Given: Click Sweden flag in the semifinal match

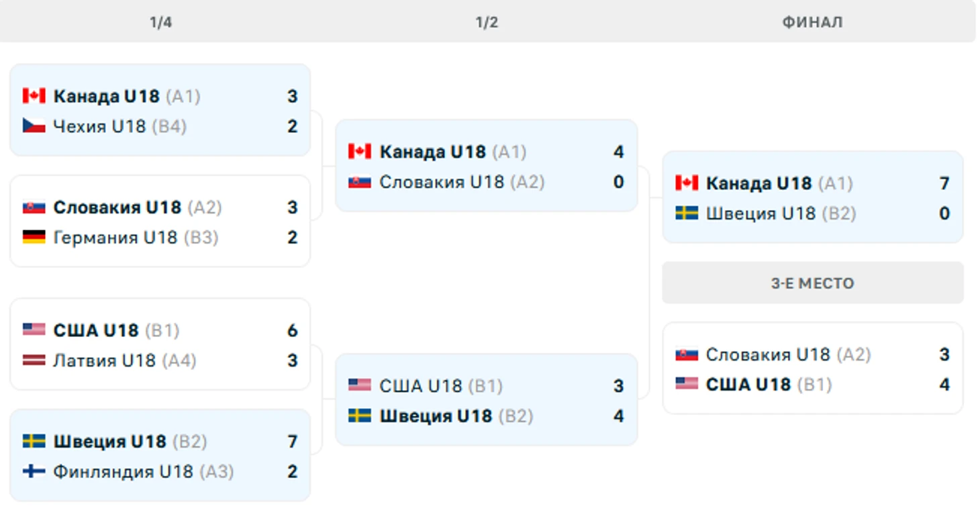Looking at the screenshot, I should (360, 416).
